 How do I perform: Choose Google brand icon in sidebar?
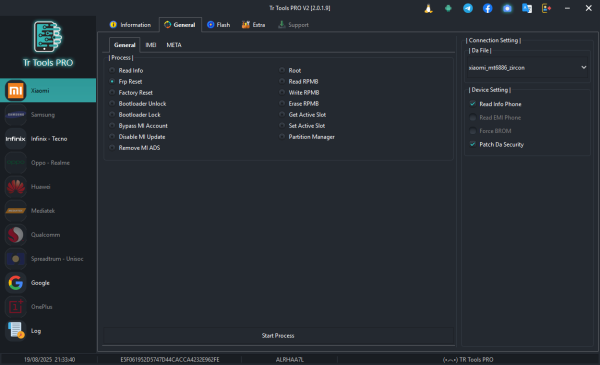16,283
